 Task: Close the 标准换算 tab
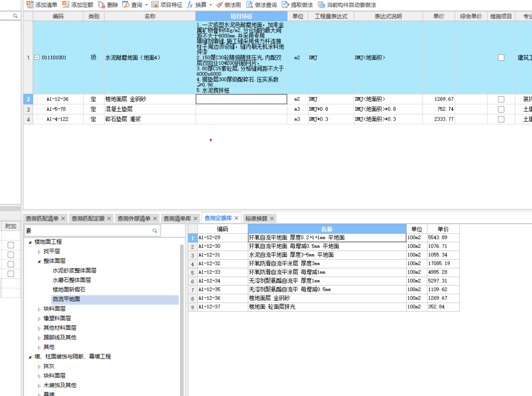[272, 218]
